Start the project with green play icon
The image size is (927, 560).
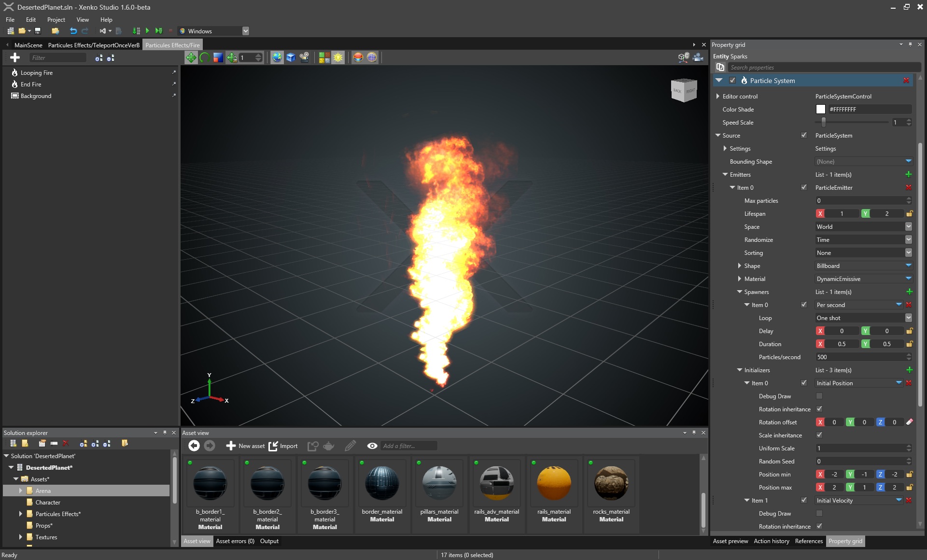coord(147,31)
